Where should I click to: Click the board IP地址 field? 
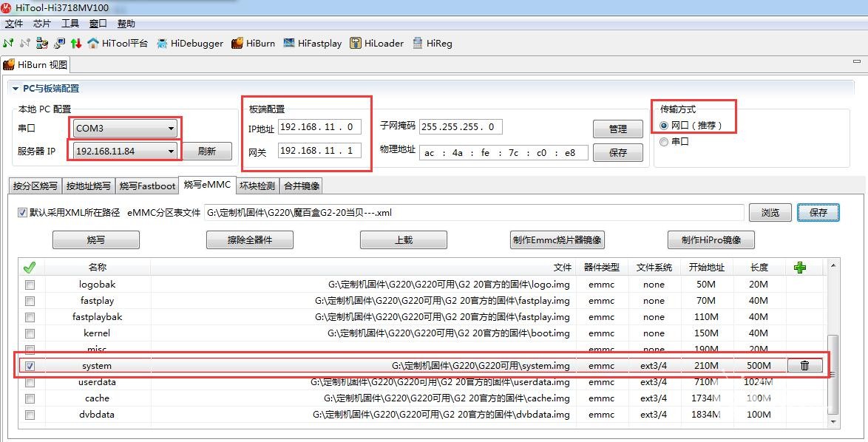(319, 126)
